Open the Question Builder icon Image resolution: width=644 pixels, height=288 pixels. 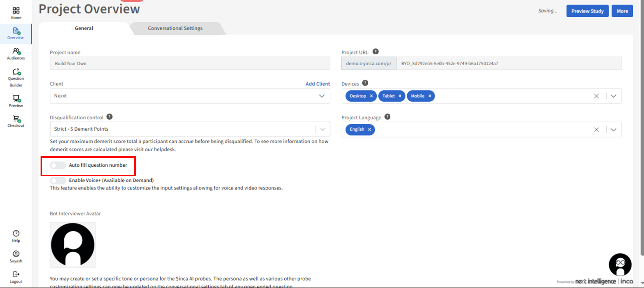pos(16,72)
